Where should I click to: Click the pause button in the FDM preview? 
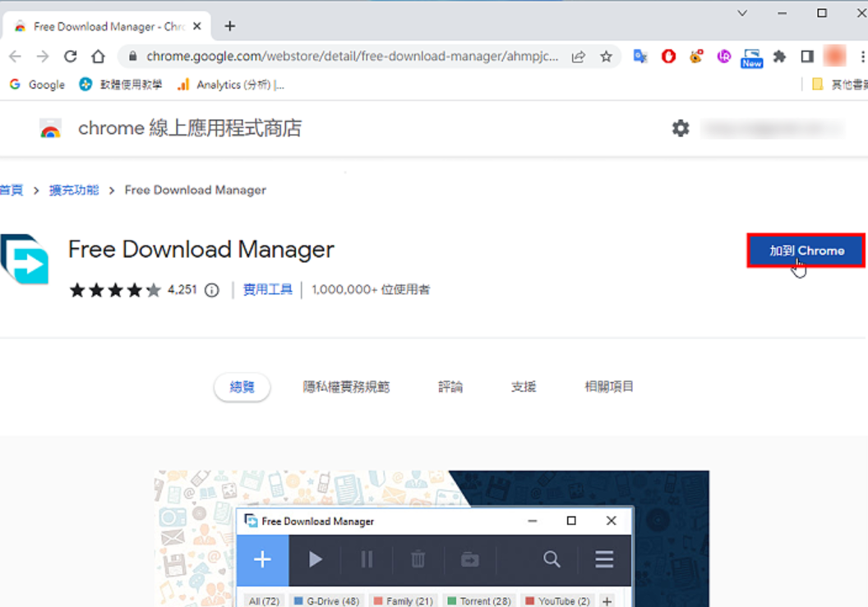coord(367,560)
